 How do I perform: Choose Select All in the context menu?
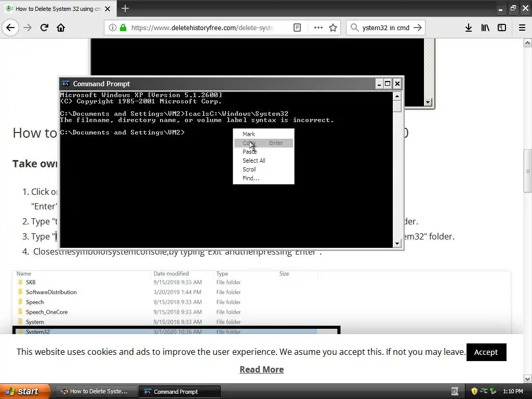(x=263, y=161)
